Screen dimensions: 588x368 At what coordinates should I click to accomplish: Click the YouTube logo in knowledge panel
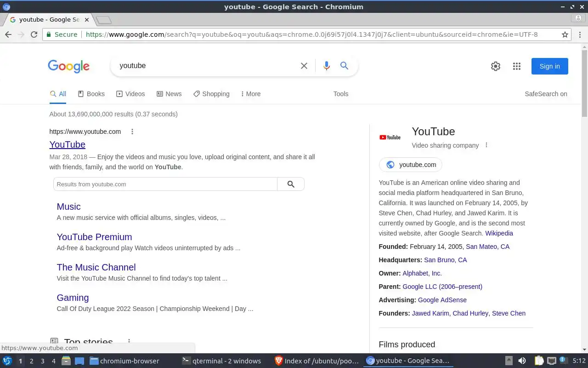click(390, 137)
